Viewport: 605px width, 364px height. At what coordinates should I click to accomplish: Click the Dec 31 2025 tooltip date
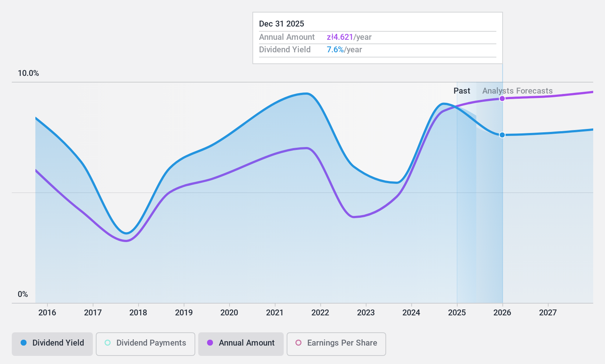click(x=281, y=24)
